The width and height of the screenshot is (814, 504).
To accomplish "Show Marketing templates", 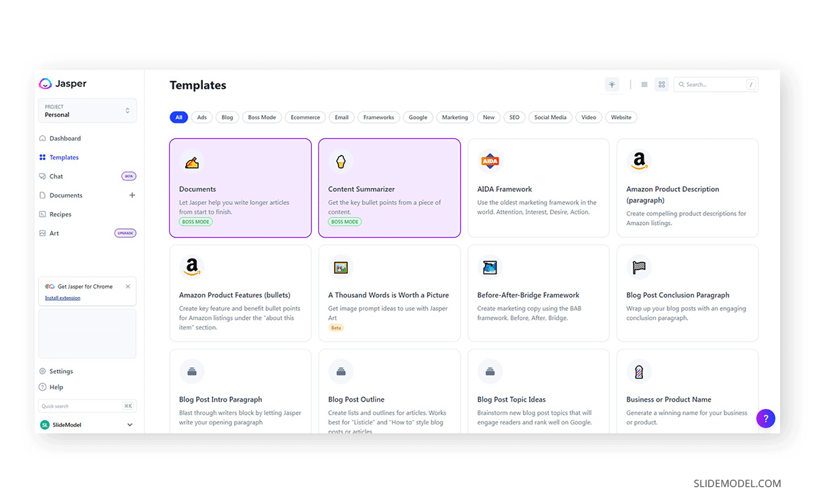I will pos(455,117).
